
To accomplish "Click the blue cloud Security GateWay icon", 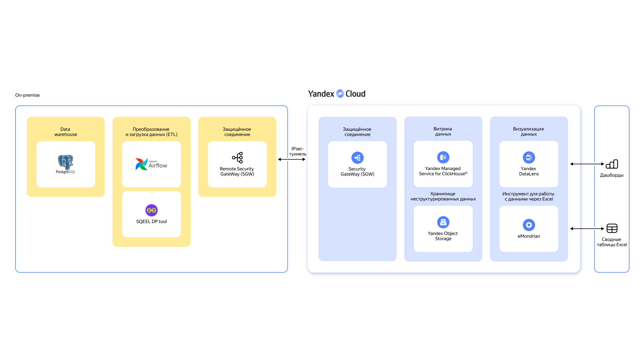I will tap(357, 158).
